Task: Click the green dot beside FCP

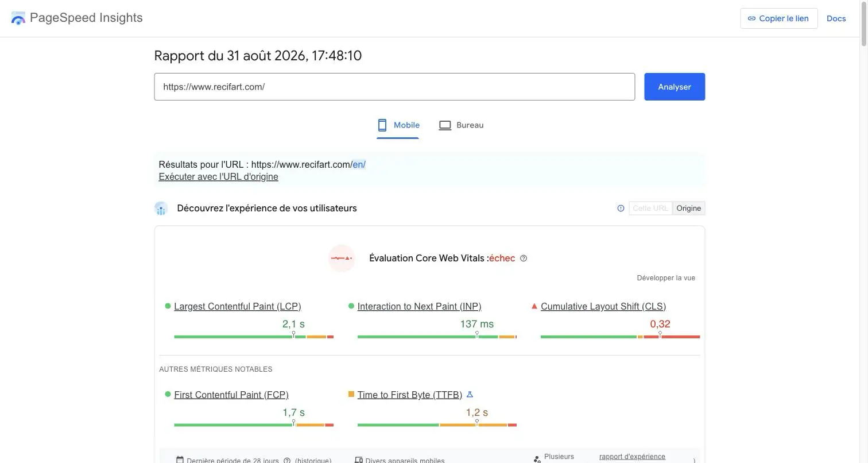Action: point(168,395)
